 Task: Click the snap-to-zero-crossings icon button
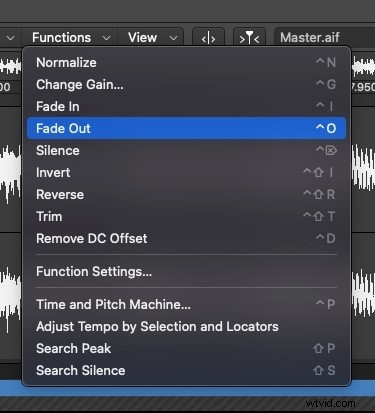(249, 38)
